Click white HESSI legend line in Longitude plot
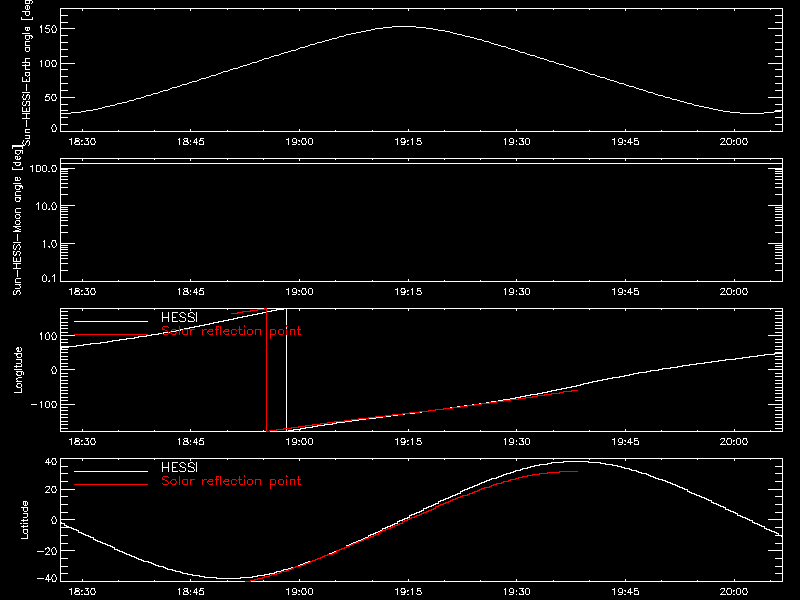The width and height of the screenshot is (800, 600). pyautogui.click(x=111, y=321)
